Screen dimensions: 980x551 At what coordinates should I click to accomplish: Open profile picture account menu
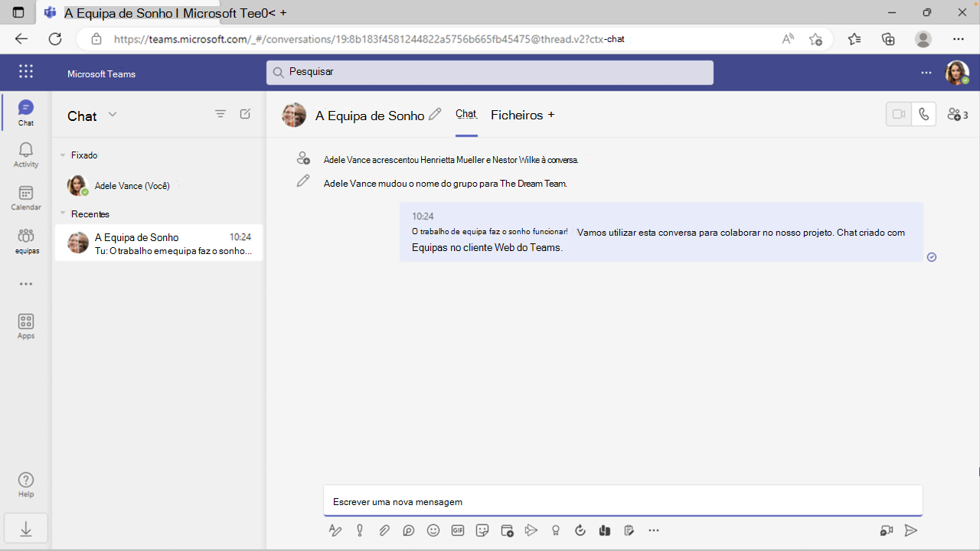click(957, 73)
